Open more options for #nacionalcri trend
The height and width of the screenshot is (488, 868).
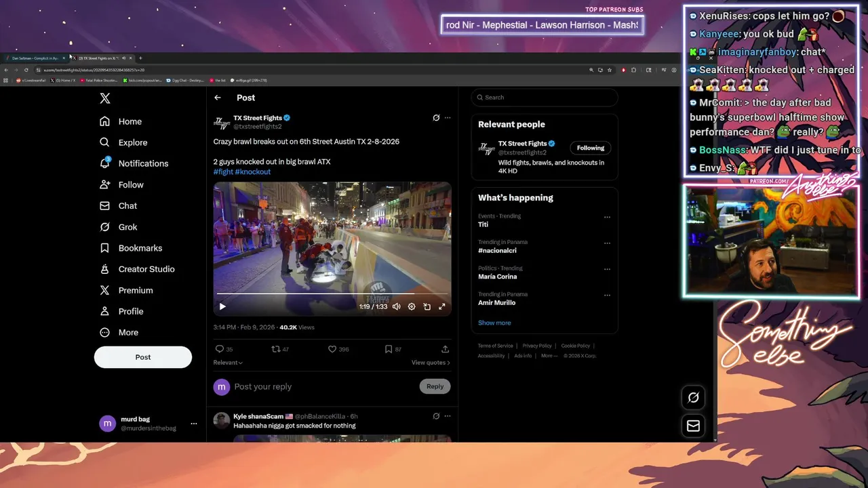[607, 243]
